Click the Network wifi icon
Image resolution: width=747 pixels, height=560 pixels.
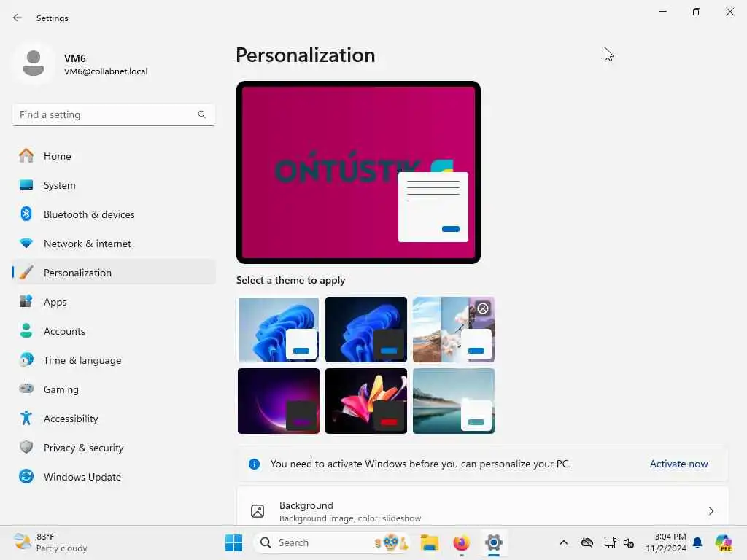point(26,243)
